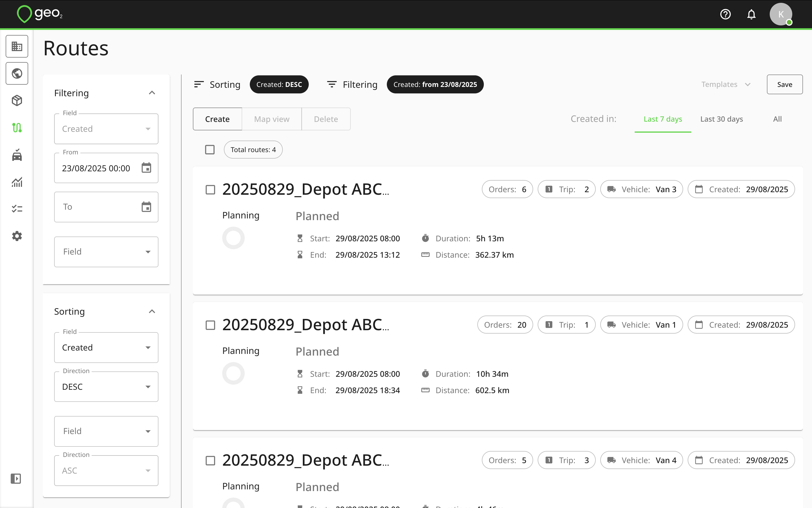Viewport: 812px width, 508px height.
Task: Click the Map view button
Action: click(x=272, y=119)
